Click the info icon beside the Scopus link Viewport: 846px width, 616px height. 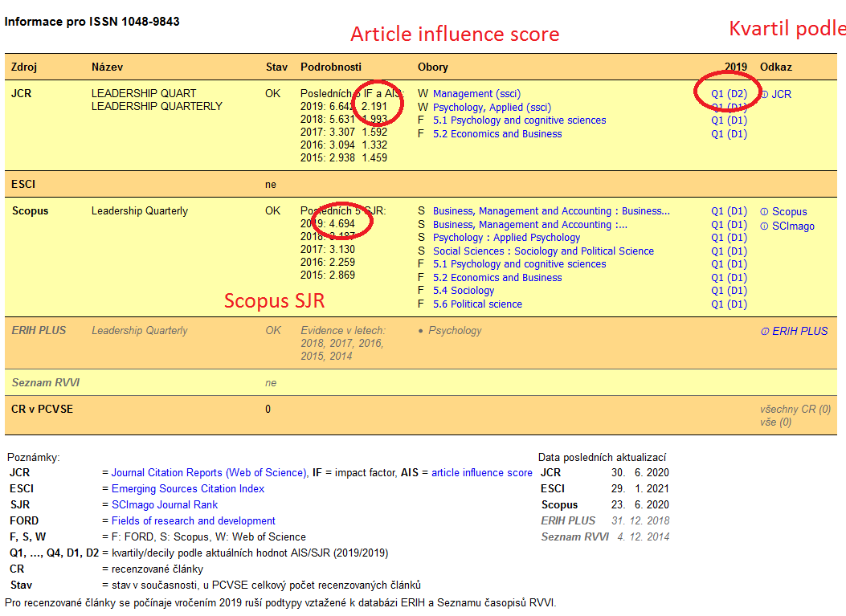coord(764,212)
